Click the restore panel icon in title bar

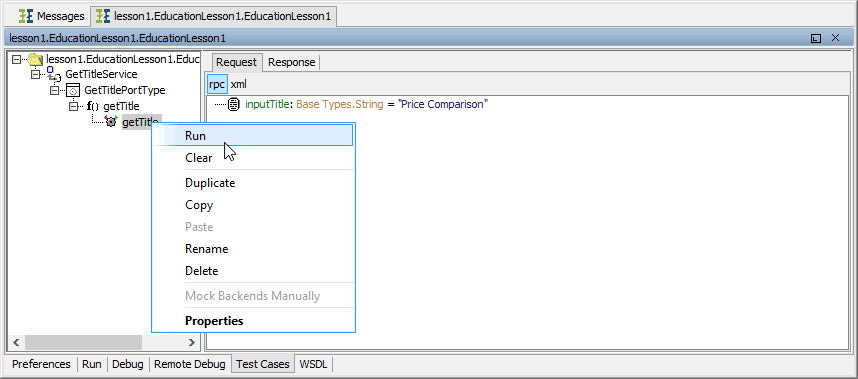pos(816,38)
